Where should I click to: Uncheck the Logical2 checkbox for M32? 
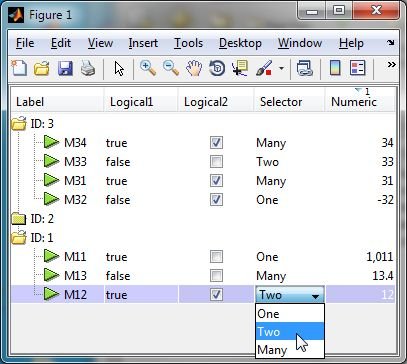[x=217, y=200]
